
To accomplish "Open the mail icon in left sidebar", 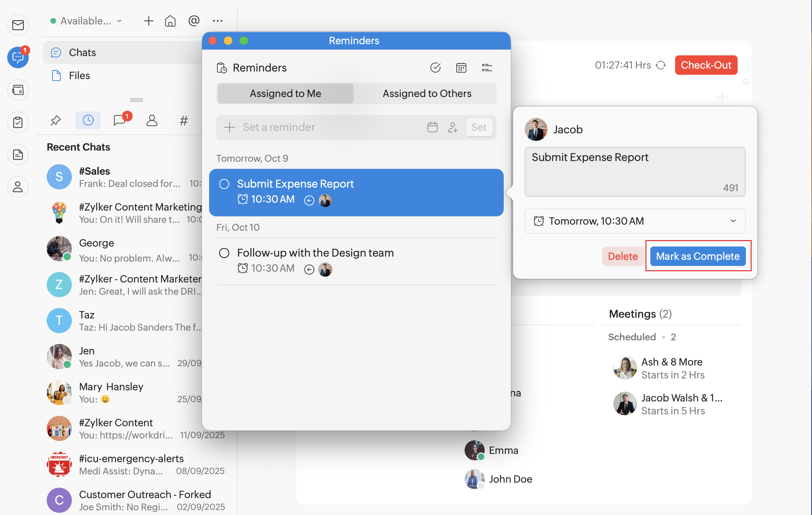I will [x=18, y=25].
